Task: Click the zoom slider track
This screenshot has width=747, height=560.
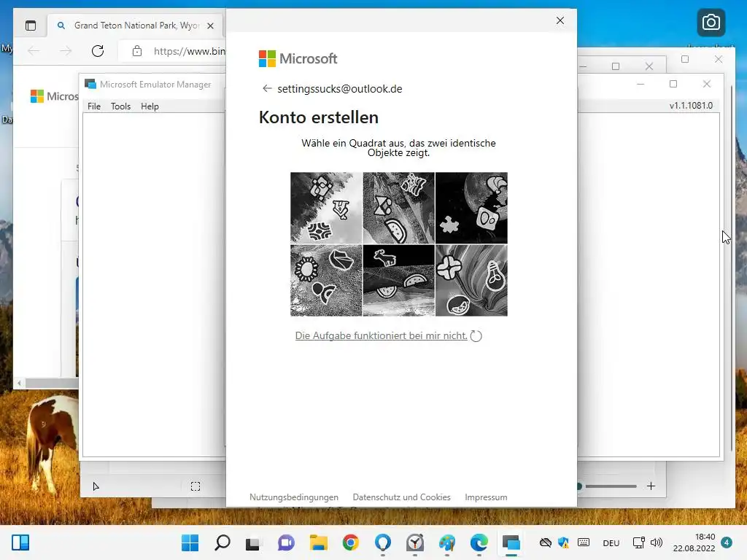Action: [611, 486]
